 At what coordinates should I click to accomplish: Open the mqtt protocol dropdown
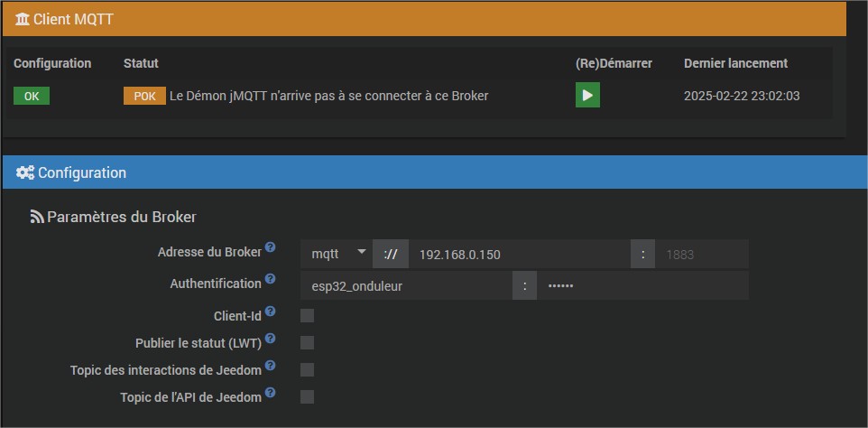point(337,254)
